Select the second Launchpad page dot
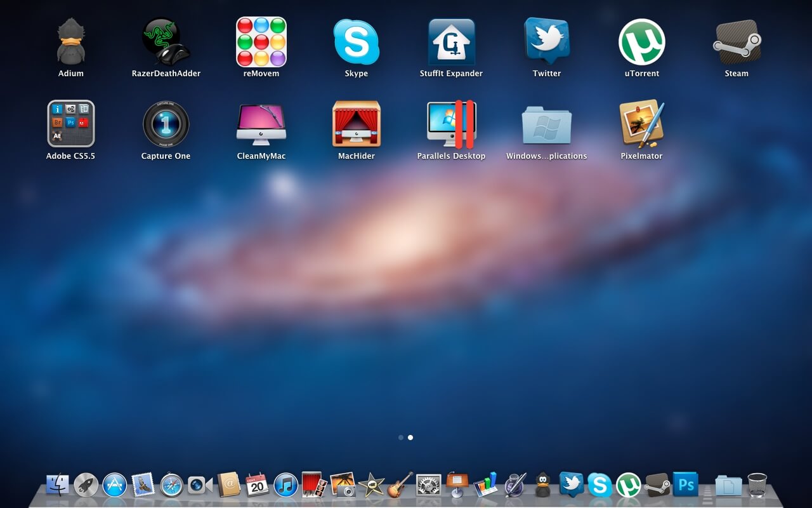 [410, 438]
